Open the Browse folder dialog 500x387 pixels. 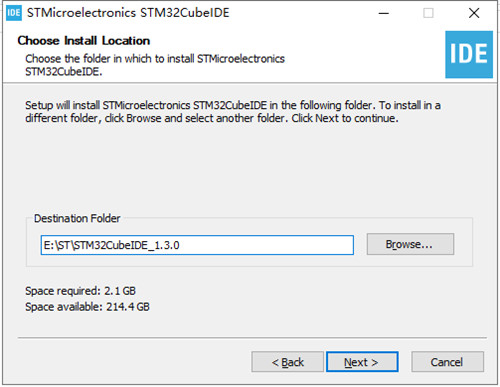[x=410, y=244]
